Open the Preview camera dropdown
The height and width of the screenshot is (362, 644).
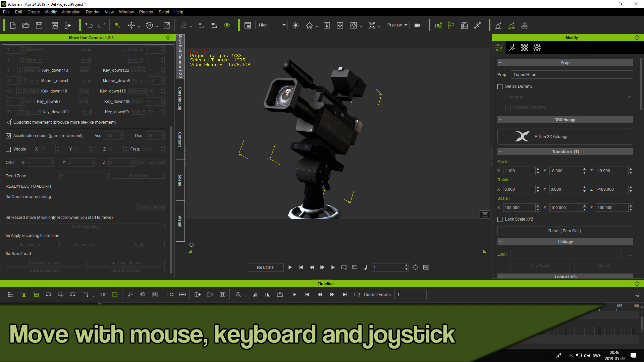click(397, 25)
